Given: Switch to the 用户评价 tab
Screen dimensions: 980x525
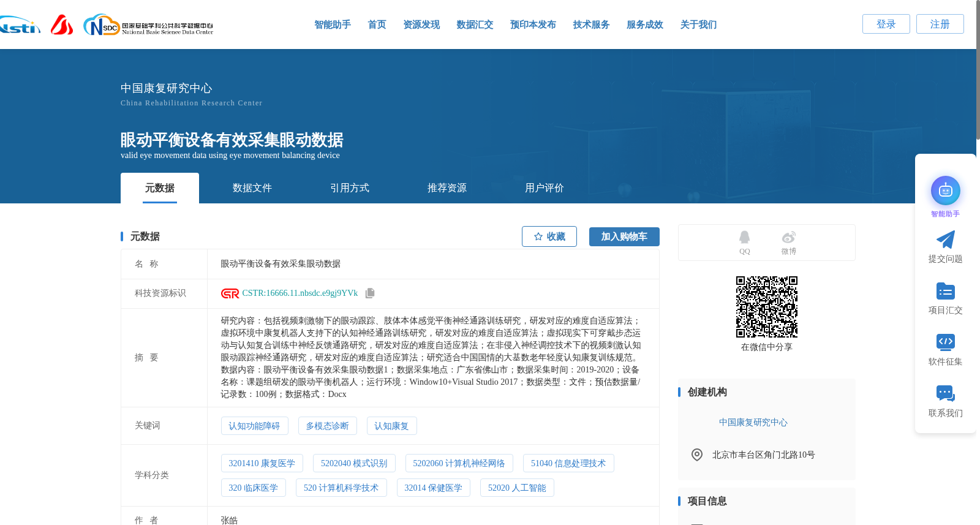Looking at the screenshot, I should click(545, 188).
